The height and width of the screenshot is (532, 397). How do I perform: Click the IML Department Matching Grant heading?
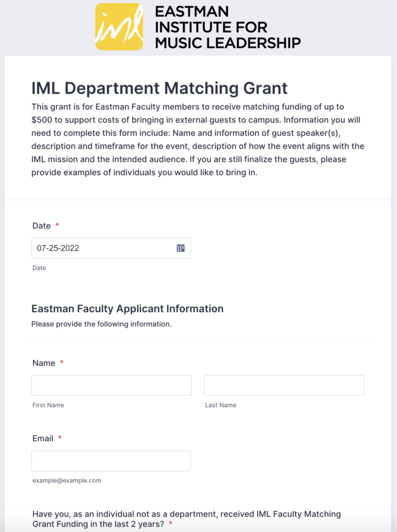click(160, 88)
